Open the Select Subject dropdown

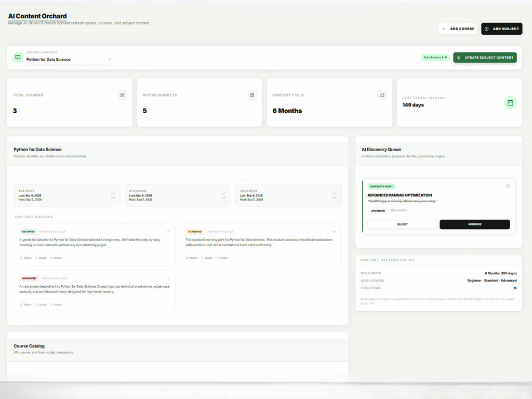[69, 59]
